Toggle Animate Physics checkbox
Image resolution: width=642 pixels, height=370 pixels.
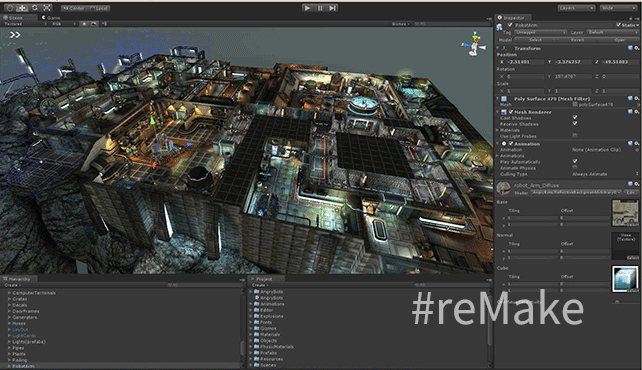coord(575,168)
